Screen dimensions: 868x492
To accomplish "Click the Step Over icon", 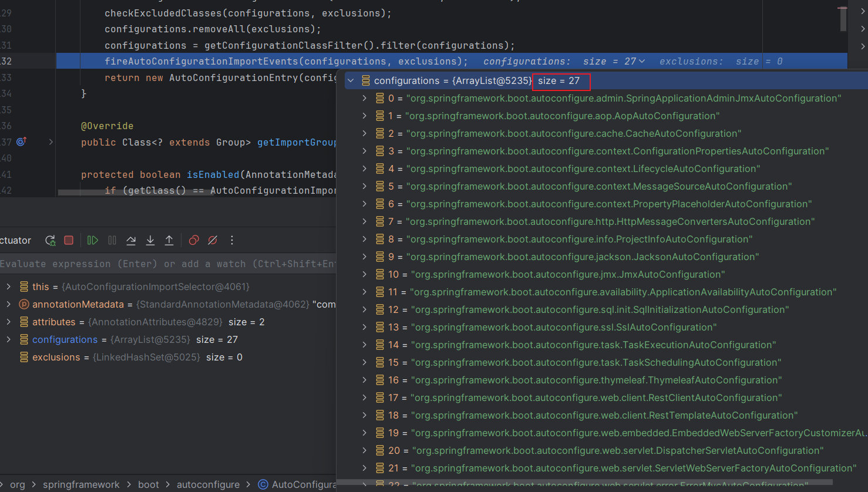I will (131, 240).
